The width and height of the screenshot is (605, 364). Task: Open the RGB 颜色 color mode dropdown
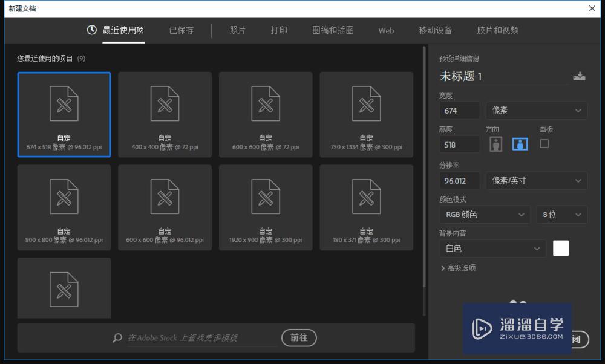click(484, 214)
